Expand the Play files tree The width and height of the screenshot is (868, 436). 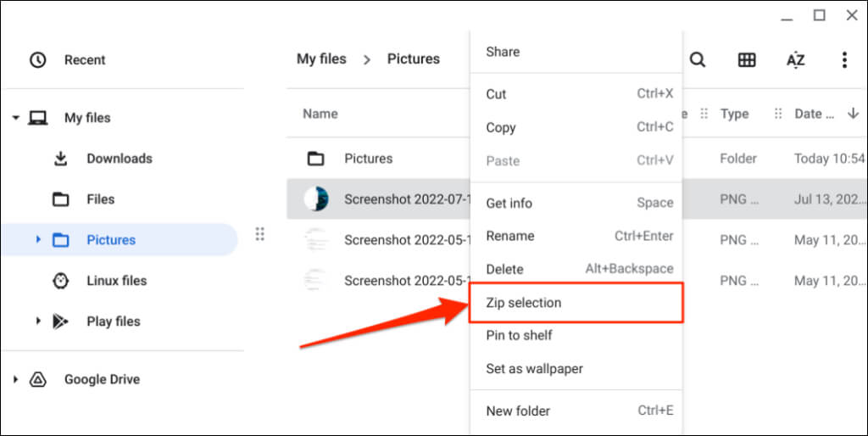click(38, 321)
